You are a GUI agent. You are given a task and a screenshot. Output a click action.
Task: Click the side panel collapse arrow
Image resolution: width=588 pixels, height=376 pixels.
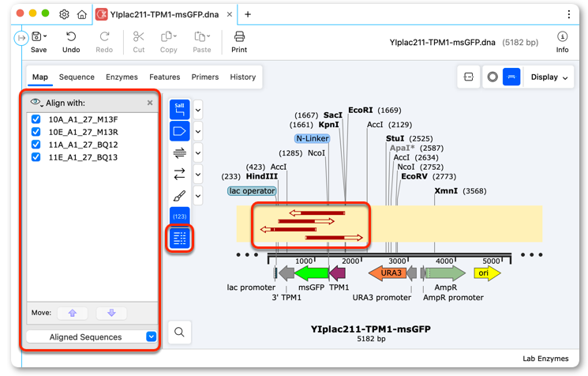[x=21, y=38]
